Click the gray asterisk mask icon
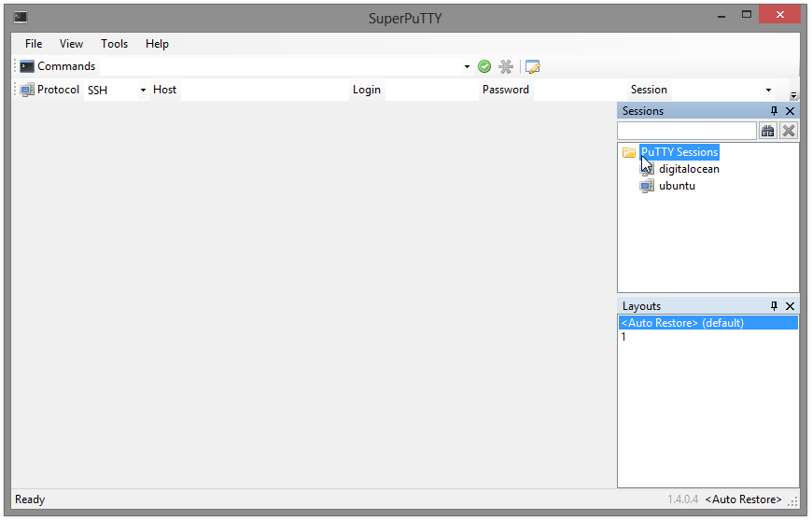The width and height of the screenshot is (812, 520). tap(506, 66)
